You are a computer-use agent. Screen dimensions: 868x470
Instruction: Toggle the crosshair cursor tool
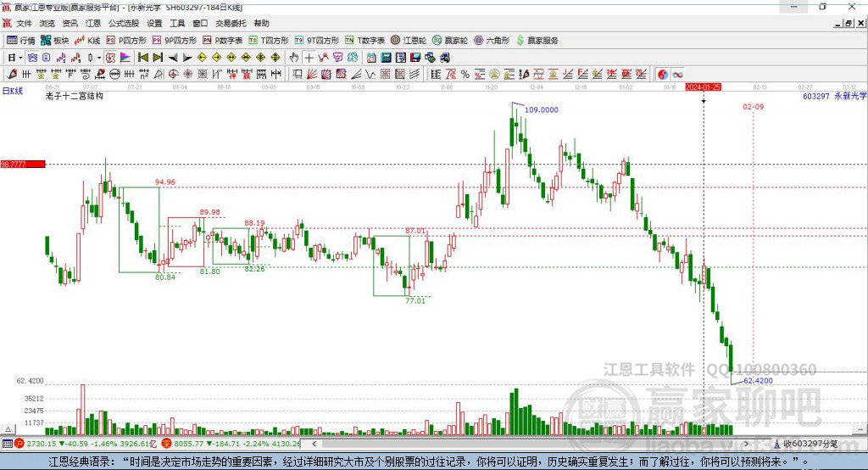click(x=309, y=58)
